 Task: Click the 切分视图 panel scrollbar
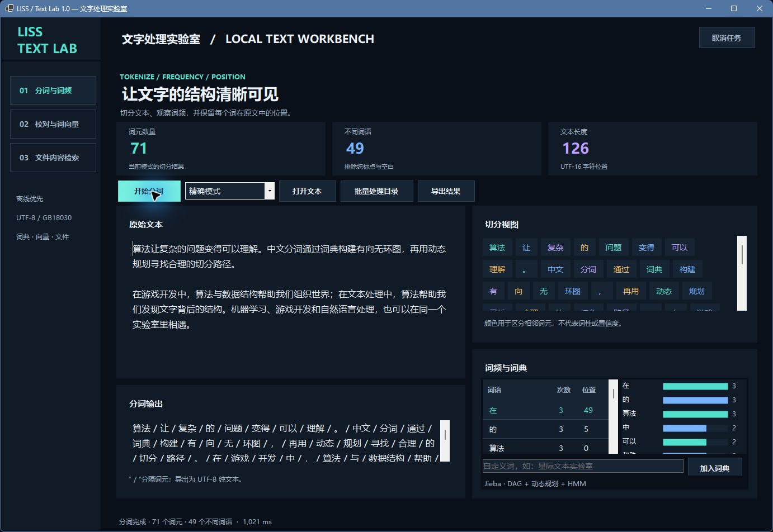[742, 273]
